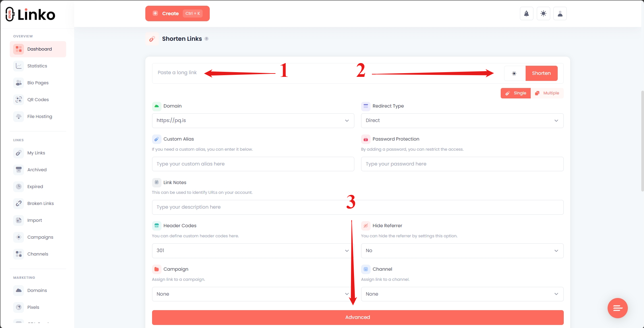This screenshot has height=328, width=644.
Task: Open the floating chat widget button
Action: 617,308
